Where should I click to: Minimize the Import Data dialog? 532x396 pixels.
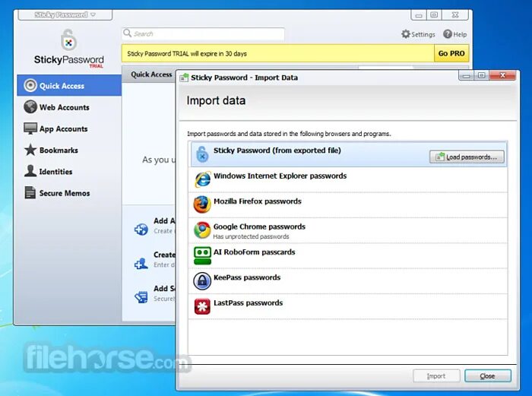tap(467, 75)
